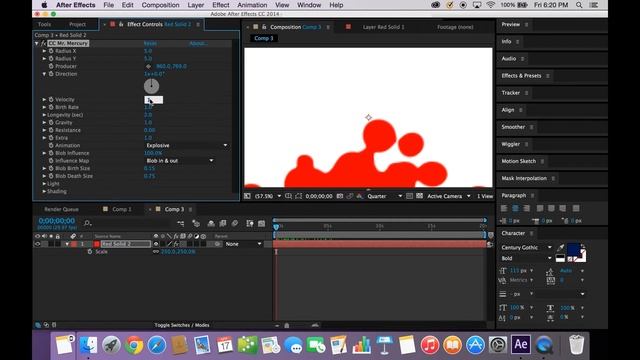
Task: Open the Bold font style dropdown
Action: (526, 258)
